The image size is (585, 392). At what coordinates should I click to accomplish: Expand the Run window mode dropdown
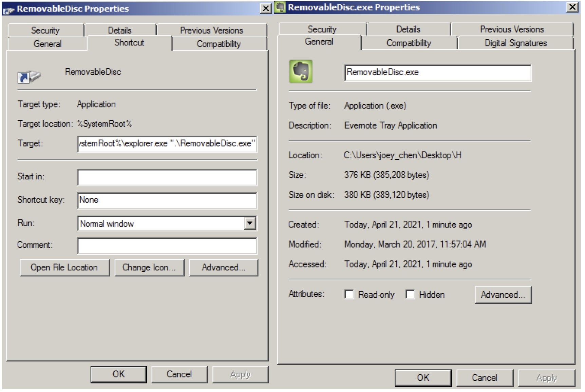click(250, 223)
